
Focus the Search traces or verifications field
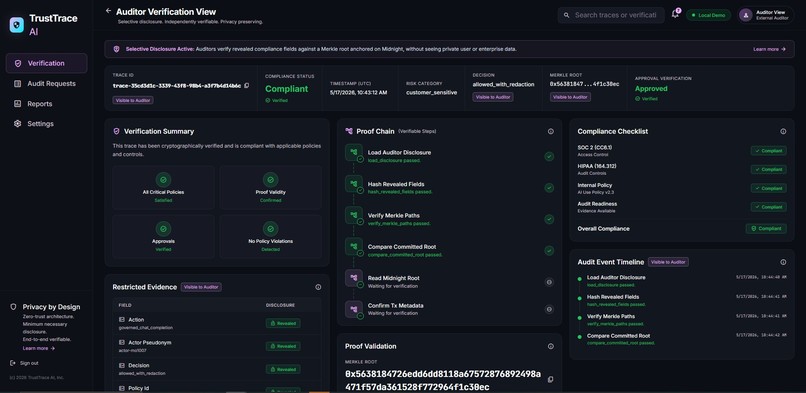(x=611, y=15)
